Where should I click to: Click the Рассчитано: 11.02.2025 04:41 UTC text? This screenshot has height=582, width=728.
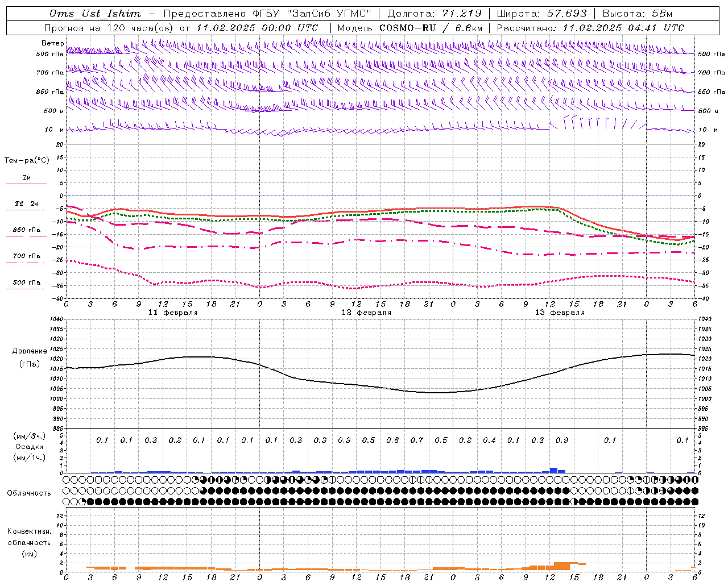point(590,28)
